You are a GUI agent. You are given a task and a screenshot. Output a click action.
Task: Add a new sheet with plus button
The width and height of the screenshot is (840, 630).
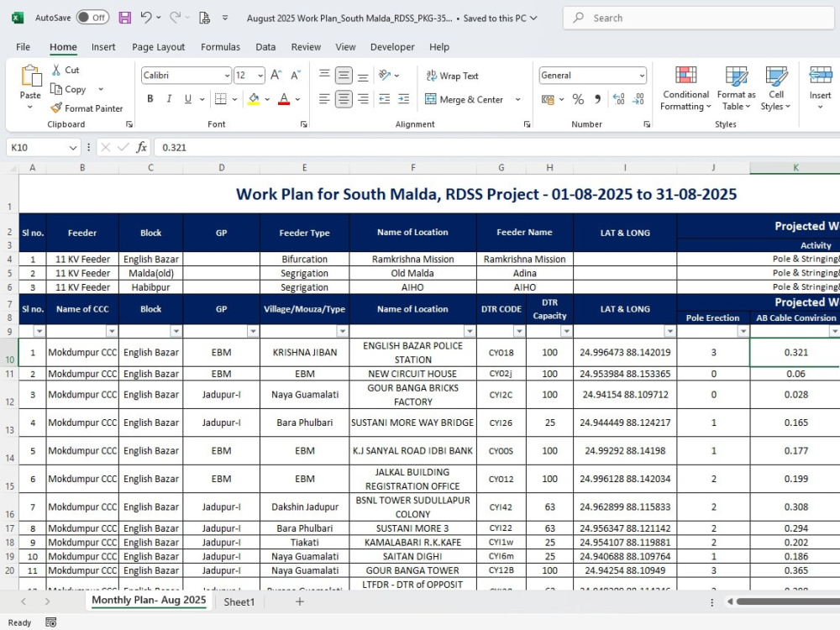(300, 601)
